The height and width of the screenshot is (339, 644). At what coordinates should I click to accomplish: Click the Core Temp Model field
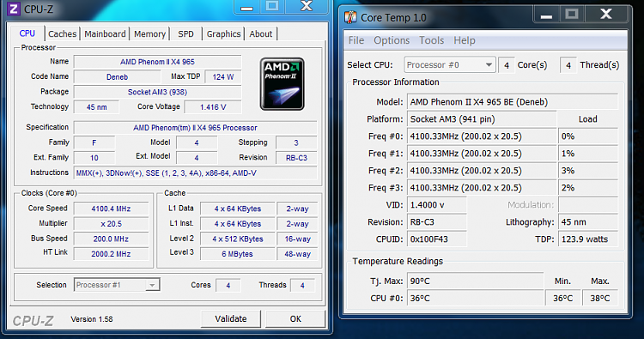pos(512,102)
